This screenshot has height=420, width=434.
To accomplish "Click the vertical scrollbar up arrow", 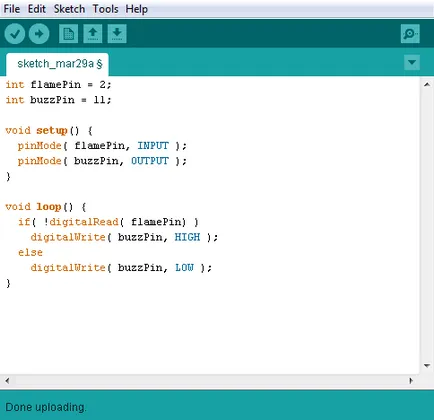I will (x=427, y=85).
